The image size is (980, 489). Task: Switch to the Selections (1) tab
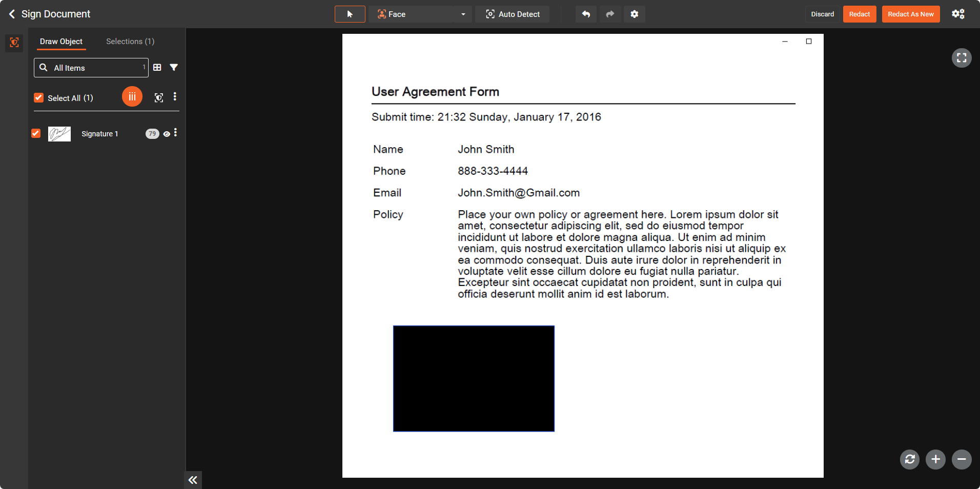pyautogui.click(x=130, y=42)
